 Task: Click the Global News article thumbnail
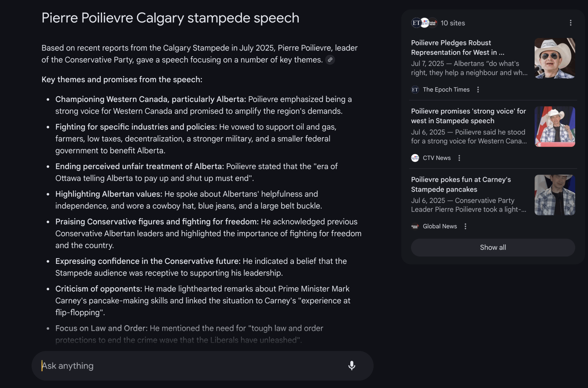point(555,195)
